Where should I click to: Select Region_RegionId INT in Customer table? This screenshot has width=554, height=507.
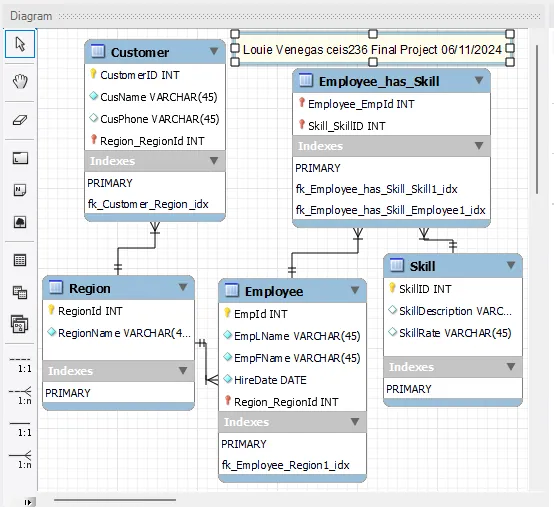pyautogui.click(x=155, y=141)
